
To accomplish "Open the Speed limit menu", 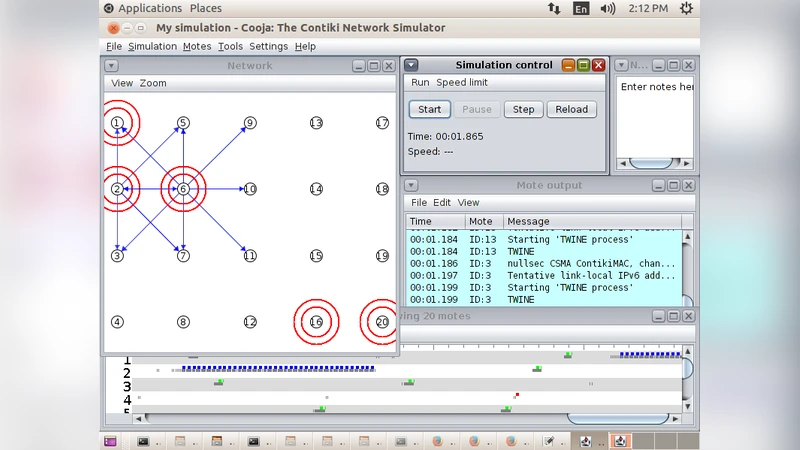I will (x=462, y=83).
